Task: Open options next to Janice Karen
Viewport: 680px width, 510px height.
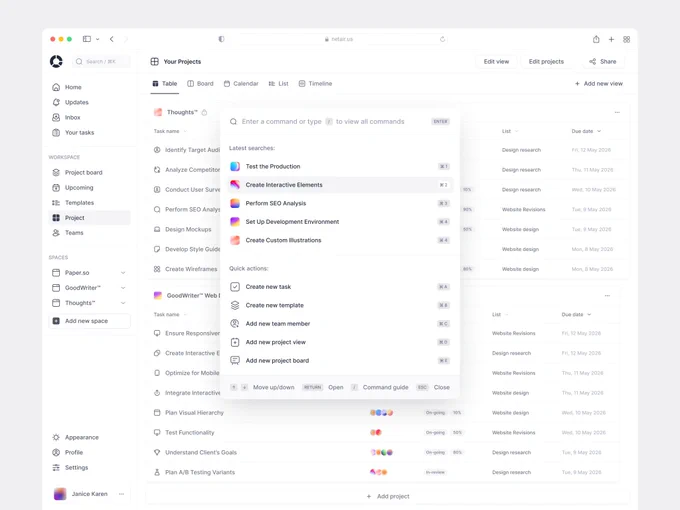Action: point(121,494)
